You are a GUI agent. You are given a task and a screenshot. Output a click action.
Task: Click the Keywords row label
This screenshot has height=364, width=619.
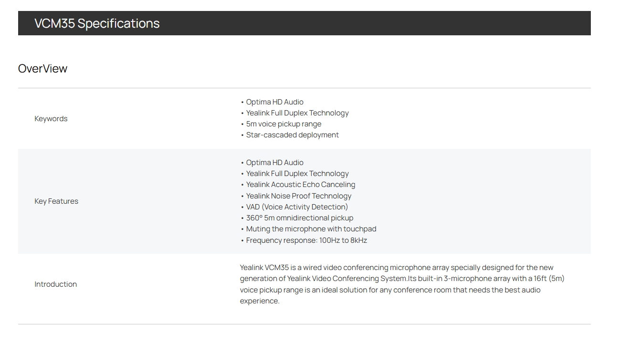pos(51,118)
